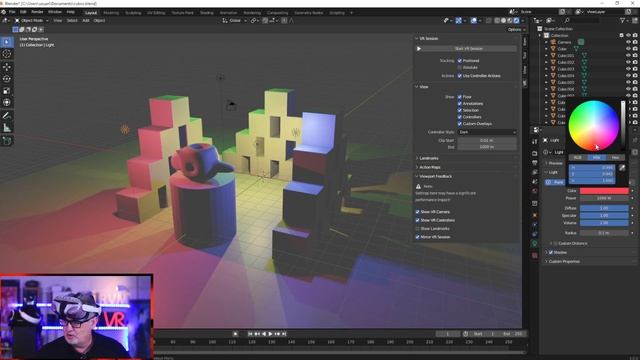
Task: Toggle the Shadow checkbox in light properties
Action: coord(551,253)
